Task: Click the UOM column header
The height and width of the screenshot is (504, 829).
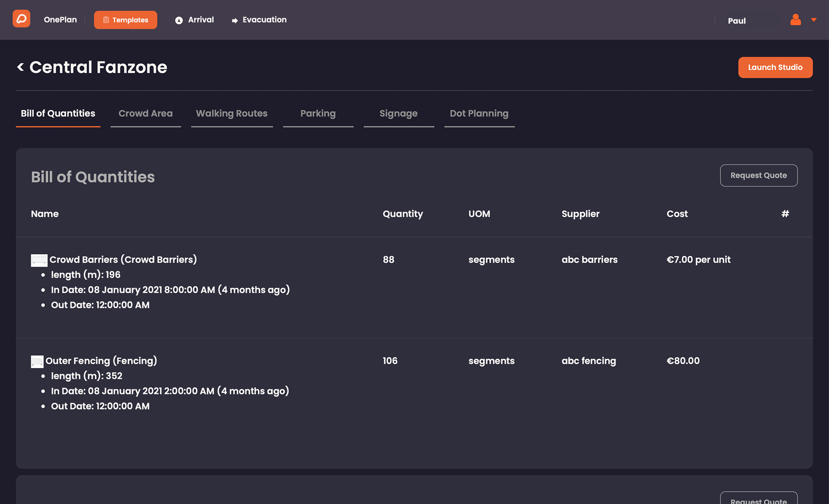Action: (x=479, y=214)
